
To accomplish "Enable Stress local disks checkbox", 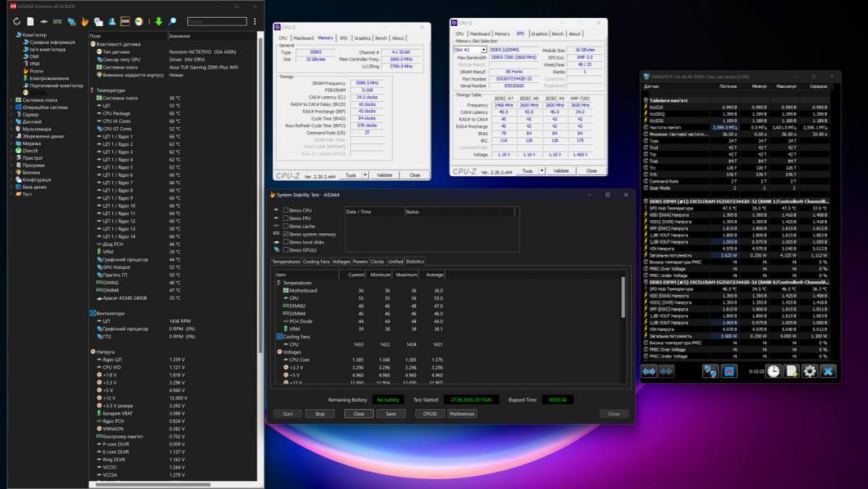I will 286,242.
